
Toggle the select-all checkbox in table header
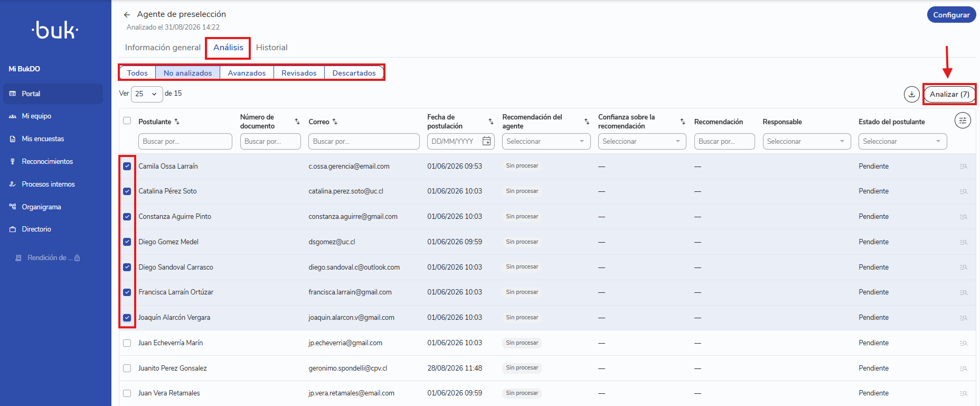coord(127,121)
